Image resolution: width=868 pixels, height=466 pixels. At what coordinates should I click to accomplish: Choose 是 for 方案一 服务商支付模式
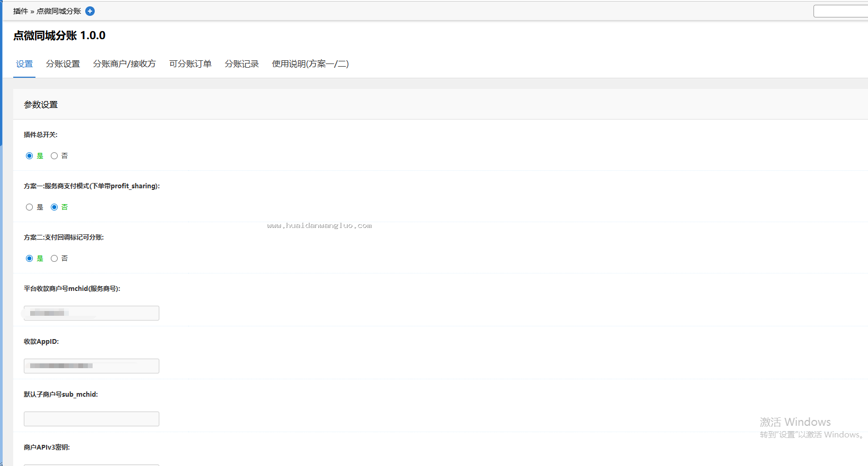pos(29,207)
